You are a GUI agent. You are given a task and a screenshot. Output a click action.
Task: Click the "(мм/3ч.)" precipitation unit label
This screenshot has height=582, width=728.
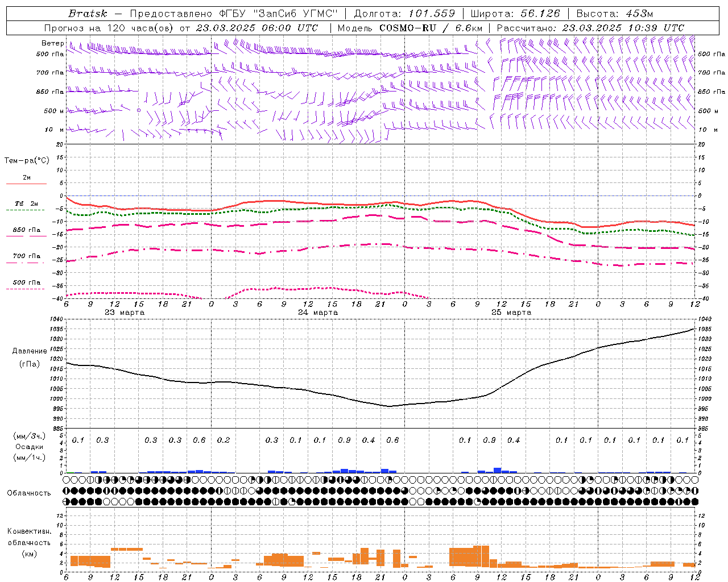(30, 436)
